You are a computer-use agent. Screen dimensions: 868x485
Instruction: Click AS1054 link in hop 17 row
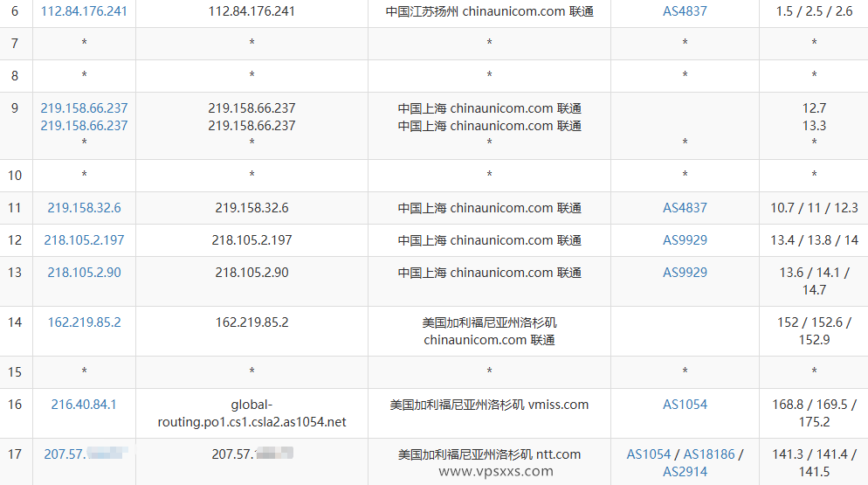click(x=649, y=454)
